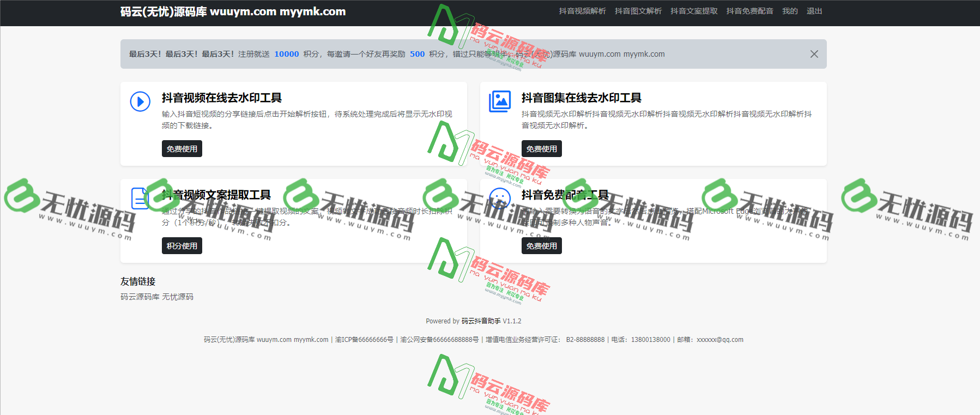Image resolution: width=980 pixels, height=415 pixels.
Task: Click the 抖音视频文案提取工具 heading
Action: coord(216,195)
